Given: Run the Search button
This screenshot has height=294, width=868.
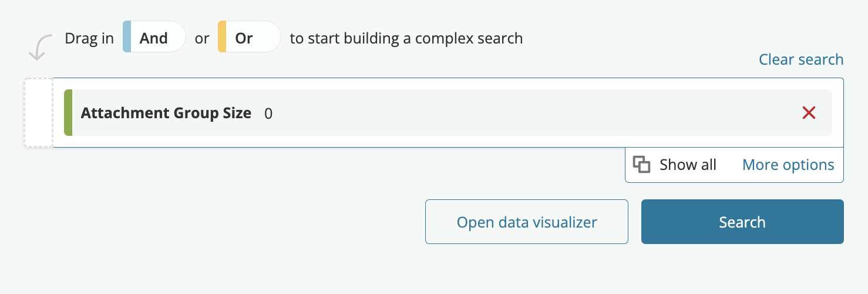Looking at the screenshot, I should [x=742, y=222].
